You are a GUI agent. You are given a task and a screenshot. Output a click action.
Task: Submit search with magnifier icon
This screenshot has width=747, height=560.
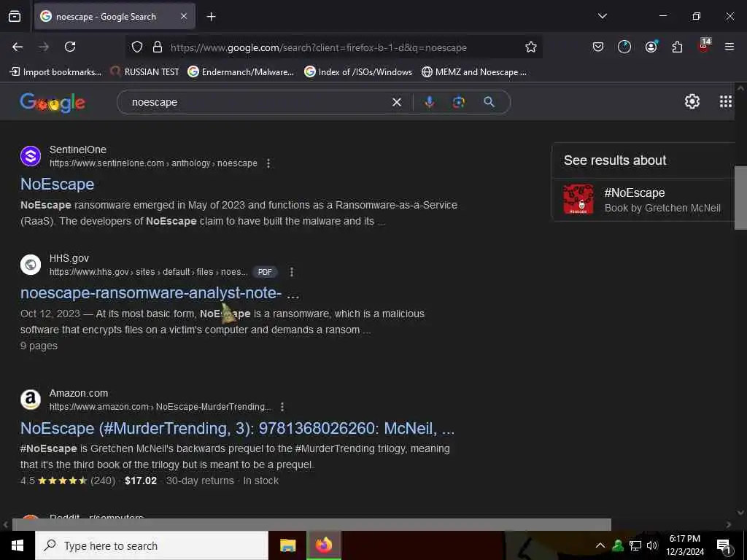tap(489, 102)
